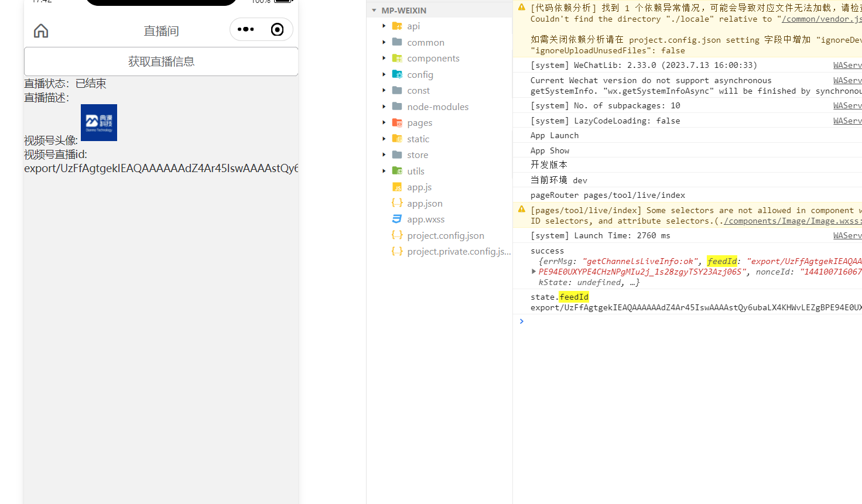
Task: Open the project.config.json file
Action: [x=446, y=235]
